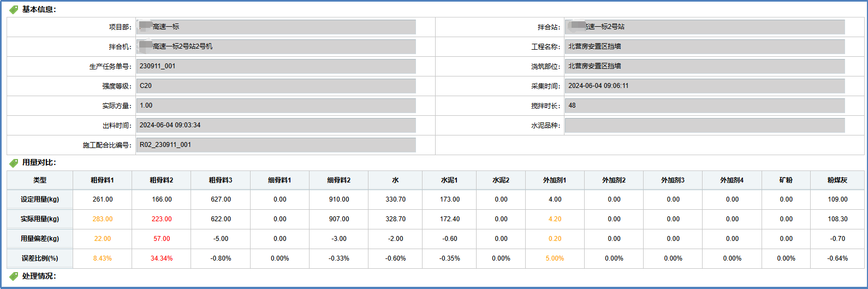The height and width of the screenshot is (289, 868).
Task: Click the 设定用量(kg) row header
Action: pyautogui.click(x=40, y=199)
